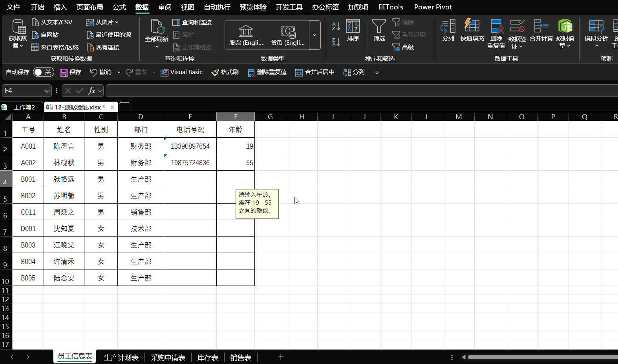The image size is (618, 364).
Task: Click 来自表格/区域
Action: click(x=55, y=47)
